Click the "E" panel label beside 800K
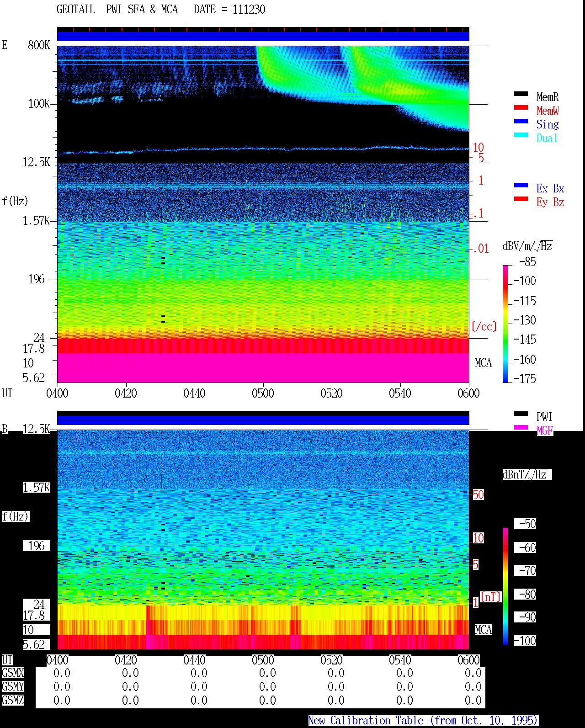This screenshot has height=728, width=585. click(x=5, y=45)
